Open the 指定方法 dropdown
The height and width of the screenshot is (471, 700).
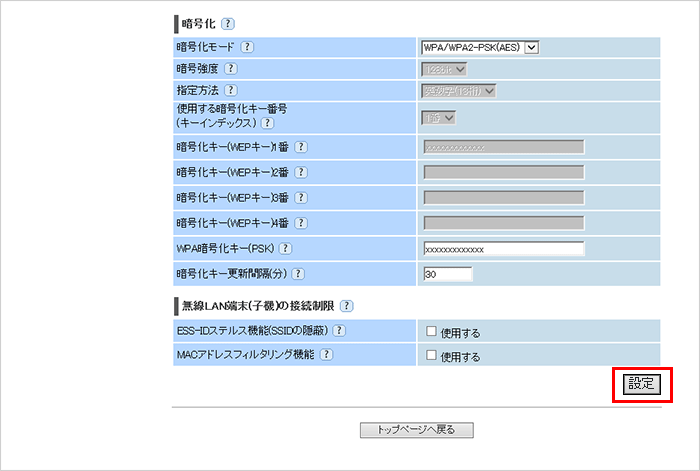tap(459, 91)
